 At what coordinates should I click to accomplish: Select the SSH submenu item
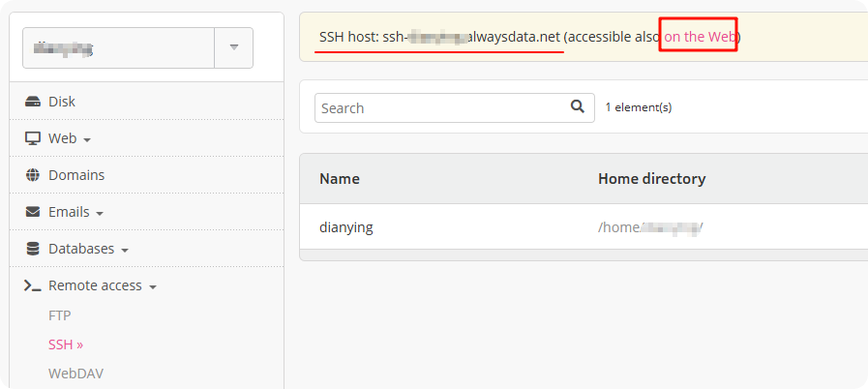pyautogui.click(x=66, y=344)
